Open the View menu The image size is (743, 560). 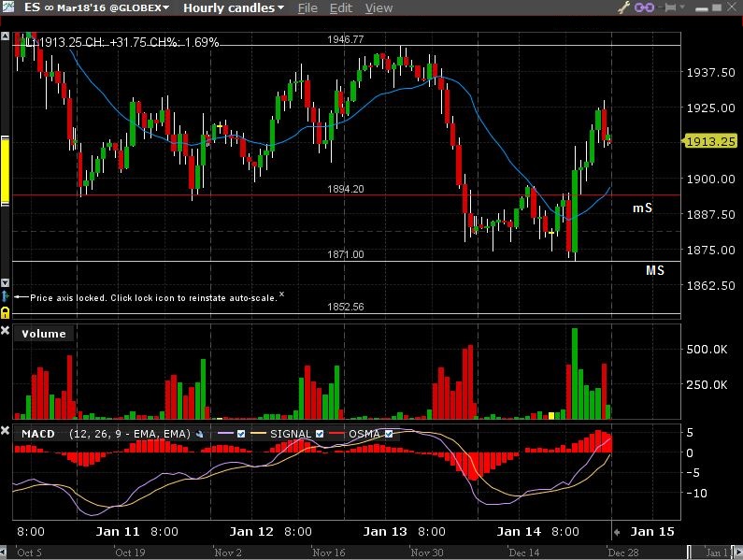(x=379, y=8)
